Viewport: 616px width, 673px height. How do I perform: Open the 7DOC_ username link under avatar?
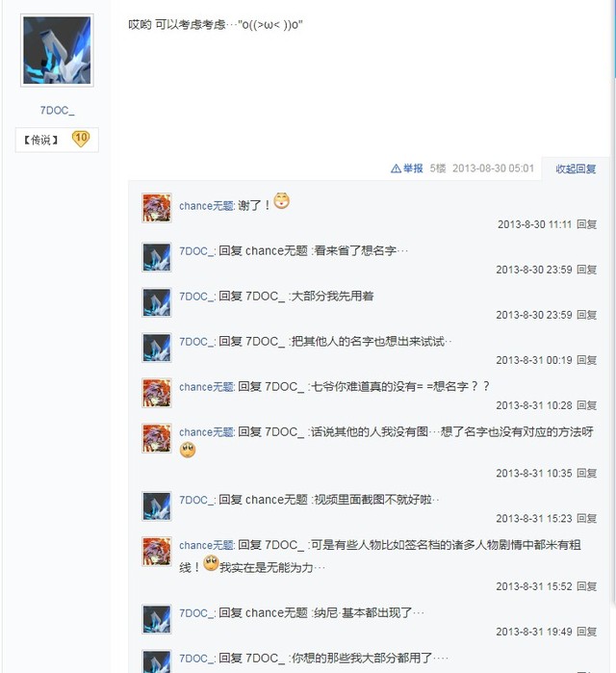tap(58, 111)
